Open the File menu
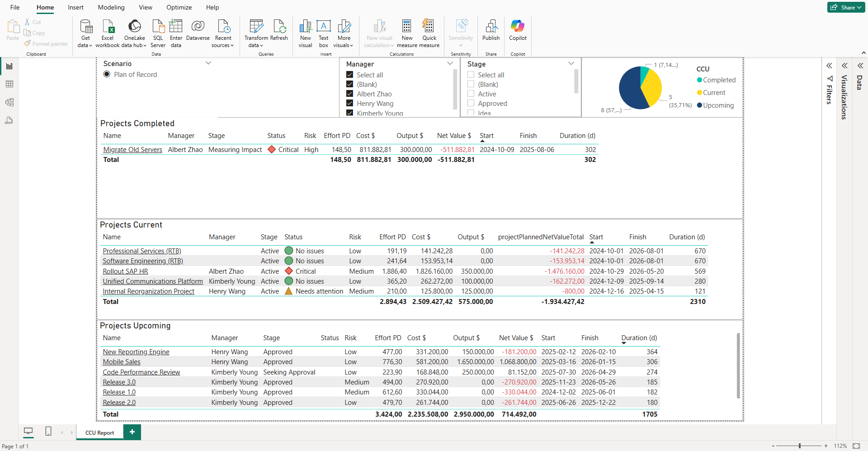Viewport: 868px width, 451px height. coord(15,7)
